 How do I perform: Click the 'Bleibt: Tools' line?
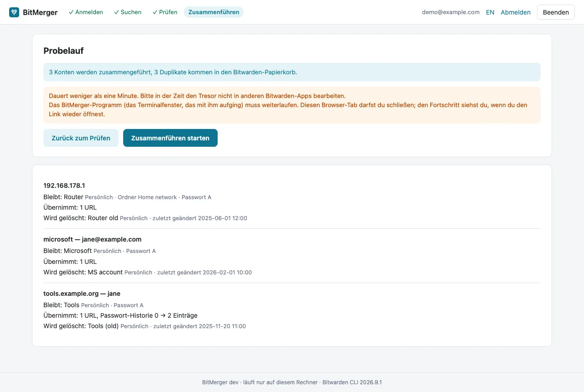tap(94, 305)
